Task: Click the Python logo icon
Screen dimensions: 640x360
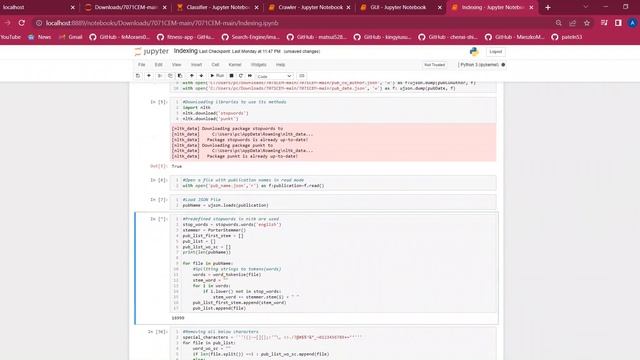Action: pos(474,52)
